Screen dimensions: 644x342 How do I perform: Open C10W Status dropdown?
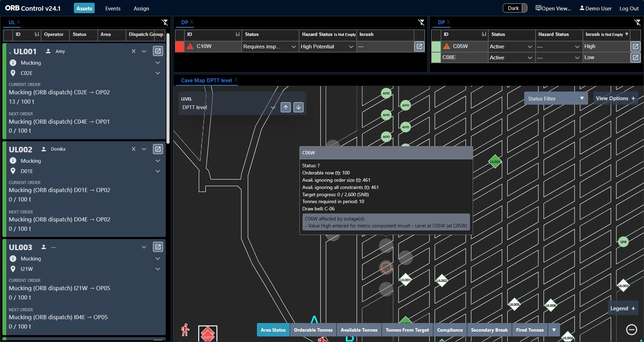coord(270,47)
